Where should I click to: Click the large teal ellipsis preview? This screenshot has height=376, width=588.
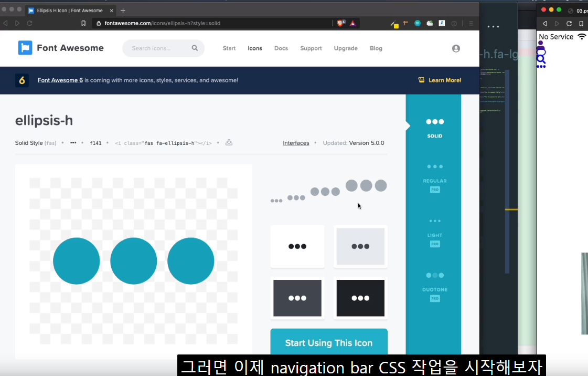coord(134,261)
